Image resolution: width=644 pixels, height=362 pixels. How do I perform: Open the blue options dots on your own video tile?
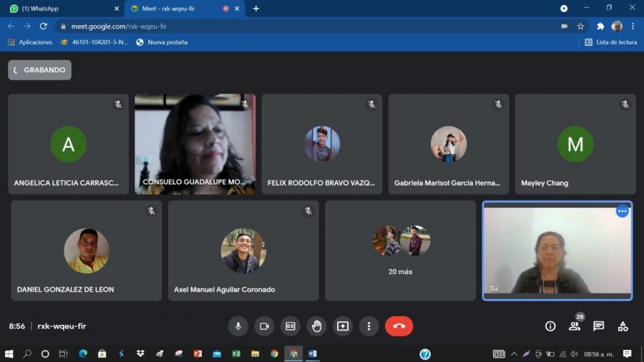tap(623, 211)
